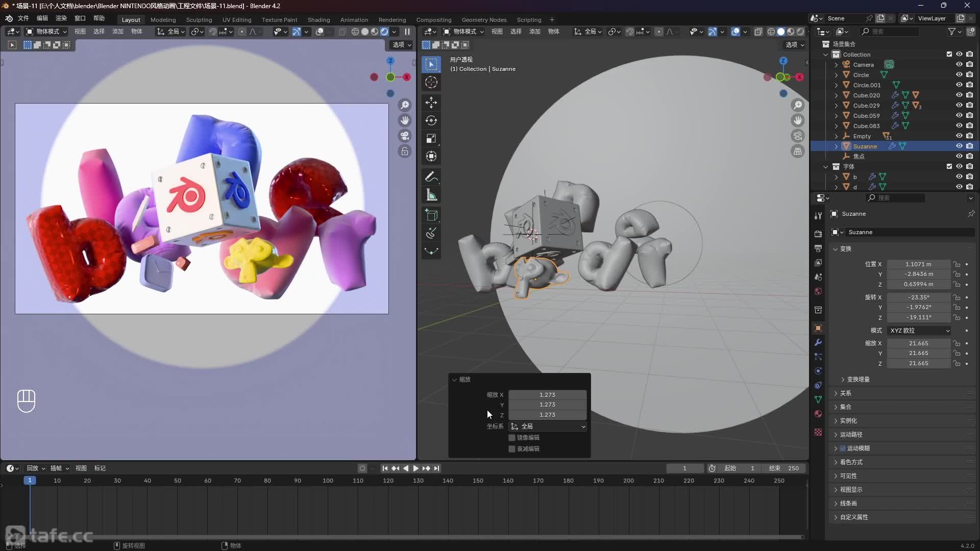This screenshot has height=551, width=980.
Task: Enable Proportional Editing checkbox
Action: (512, 449)
